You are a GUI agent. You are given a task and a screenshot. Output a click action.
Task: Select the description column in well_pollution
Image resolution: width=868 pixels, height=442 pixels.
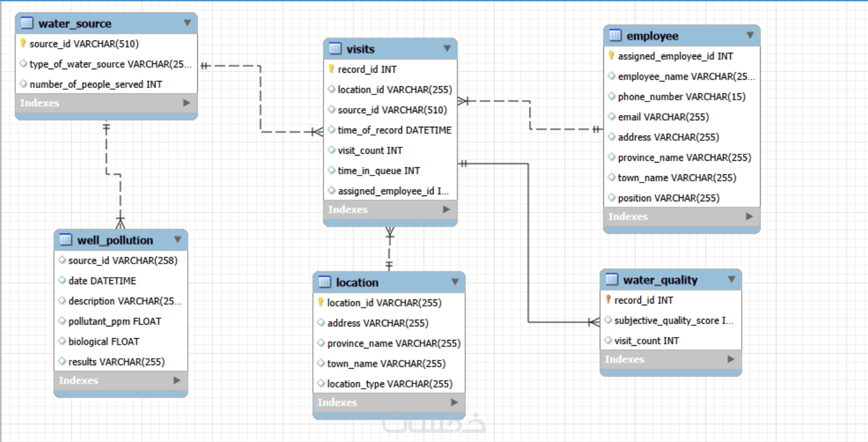tap(125, 301)
